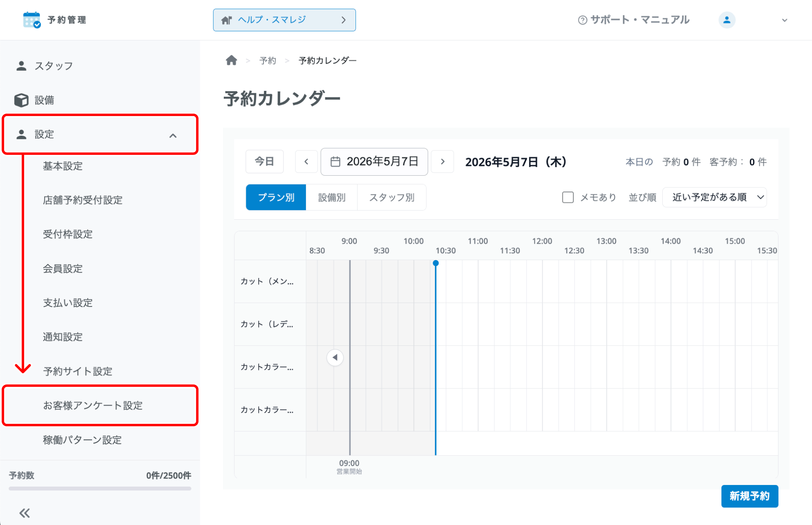Click the 予約 breadcrumb link
The height and width of the screenshot is (525, 812).
click(x=268, y=60)
